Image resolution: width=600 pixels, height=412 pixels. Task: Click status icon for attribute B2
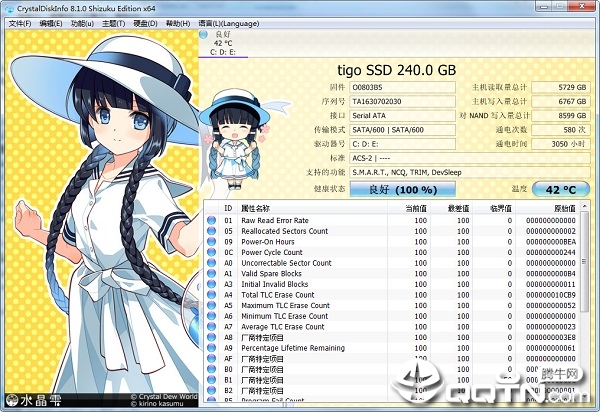pyautogui.click(x=211, y=391)
